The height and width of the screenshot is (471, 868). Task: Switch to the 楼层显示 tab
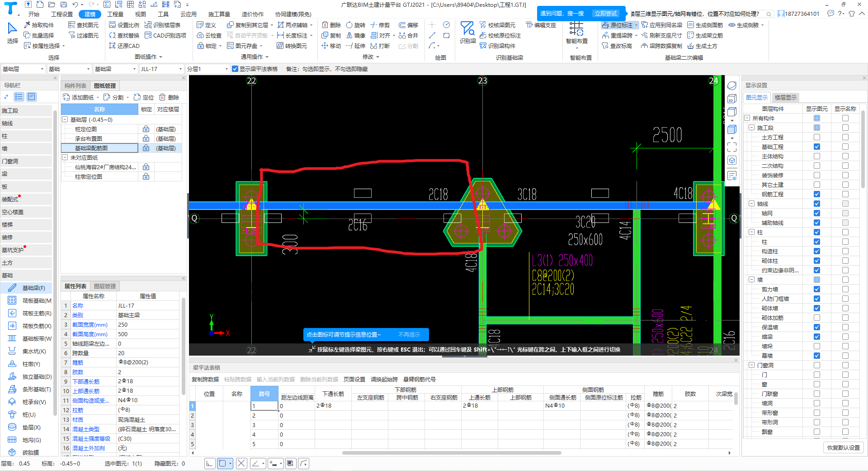pyautogui.click(x=785, y=97)
